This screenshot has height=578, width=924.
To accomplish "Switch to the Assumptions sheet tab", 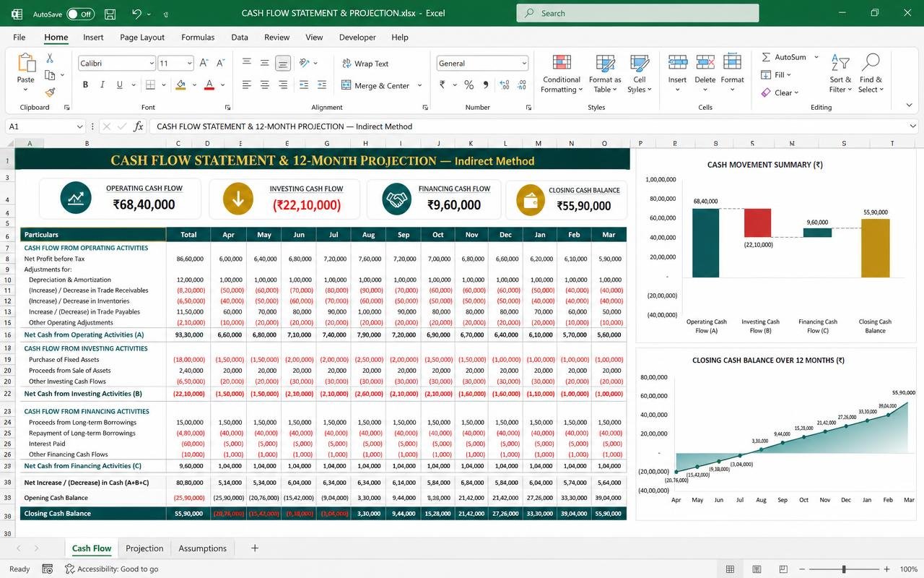I will click(x=202, y=548).
